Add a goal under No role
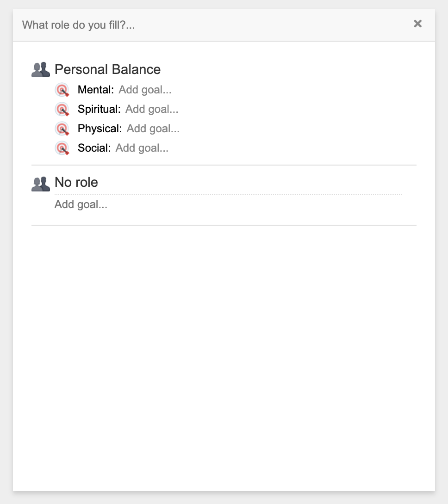 (81, 204)
